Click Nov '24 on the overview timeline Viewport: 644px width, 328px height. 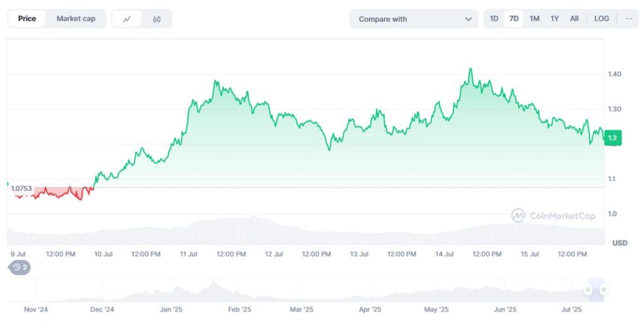[x=36, y=310]
